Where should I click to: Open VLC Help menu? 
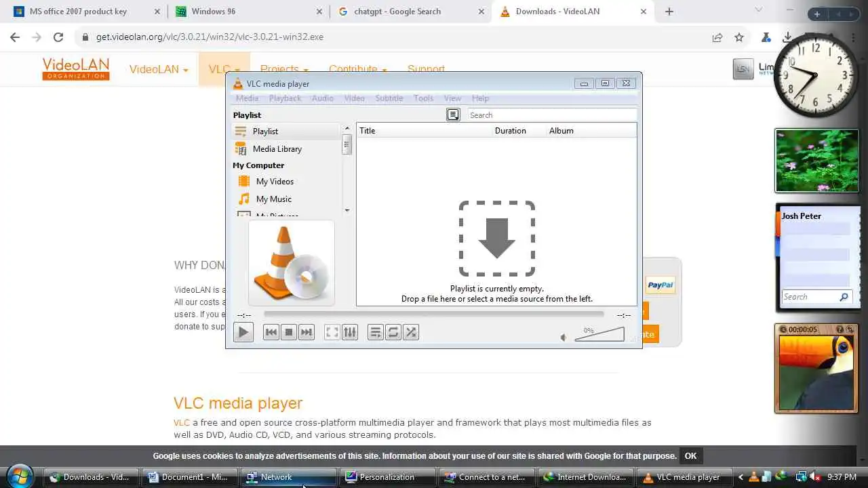tap(480, 98)
